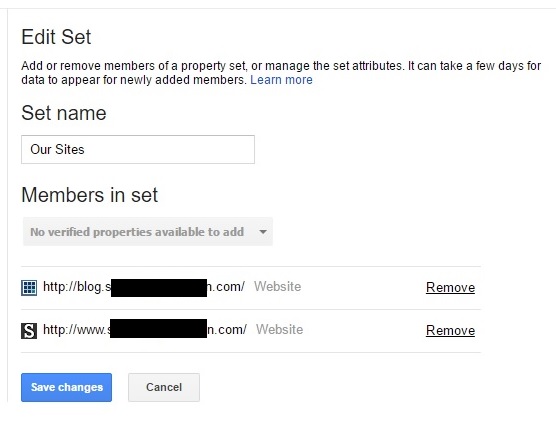556x439 pixels.
Task: Click the Website label on the blog row
Action: pyautogui.click(x=278, y=287)
